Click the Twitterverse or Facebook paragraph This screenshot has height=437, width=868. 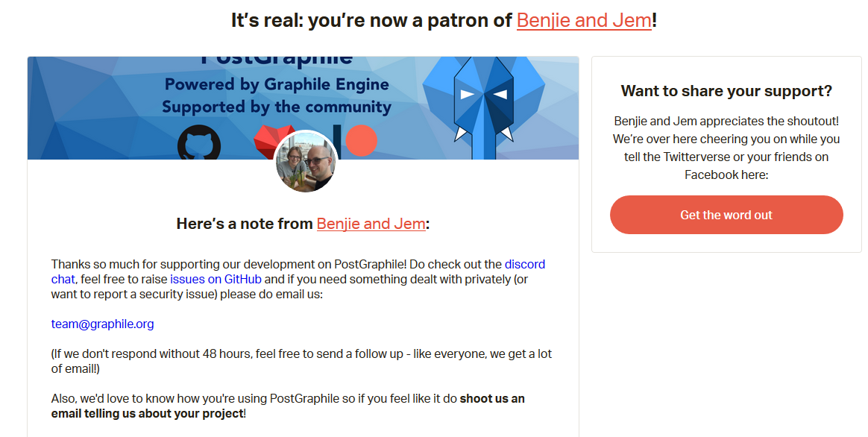[x=726, y=148]
